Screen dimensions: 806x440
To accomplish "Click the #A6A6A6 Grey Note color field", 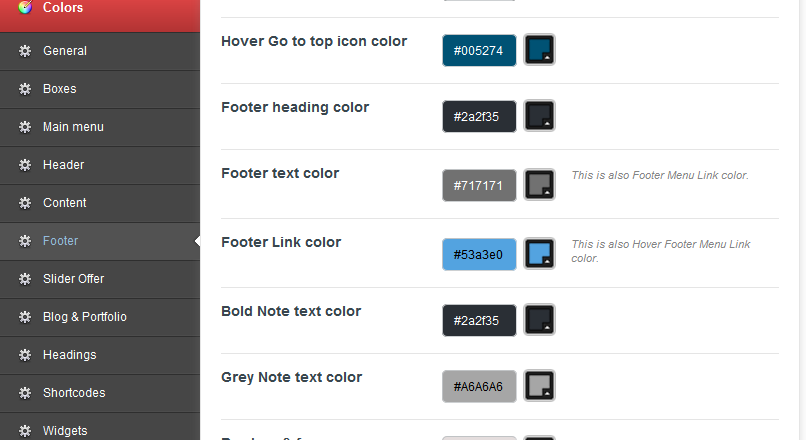I will pyautogui.click(x=479, y=387).
